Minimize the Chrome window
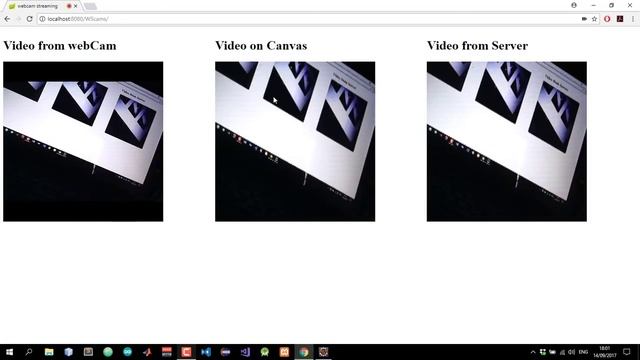 593,5
